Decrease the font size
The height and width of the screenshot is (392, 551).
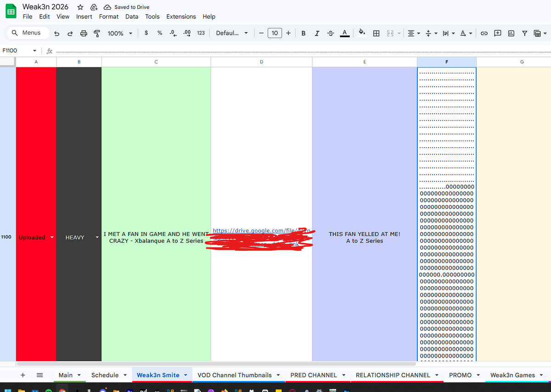tap(261, 33)
